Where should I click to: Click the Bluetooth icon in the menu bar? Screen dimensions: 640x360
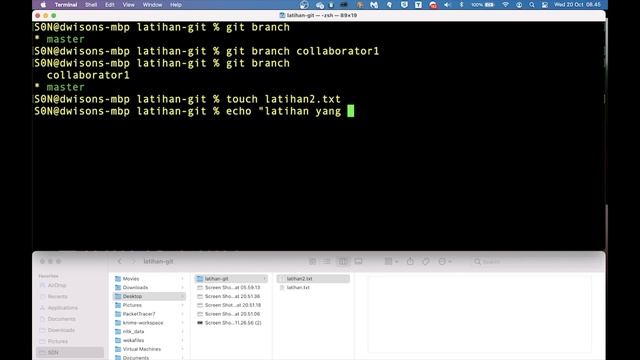coord(462,5)
